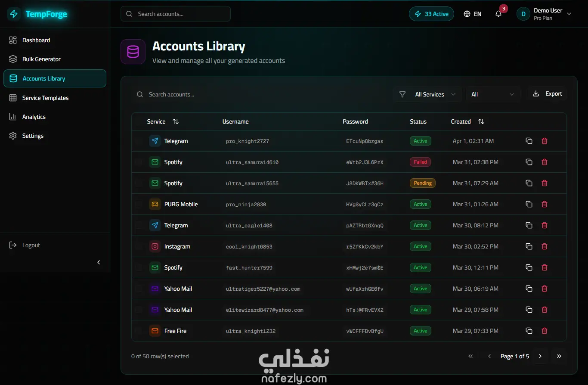Click the Free Fire mail icon
Screen dimensions: 588x385
(155, 331)
